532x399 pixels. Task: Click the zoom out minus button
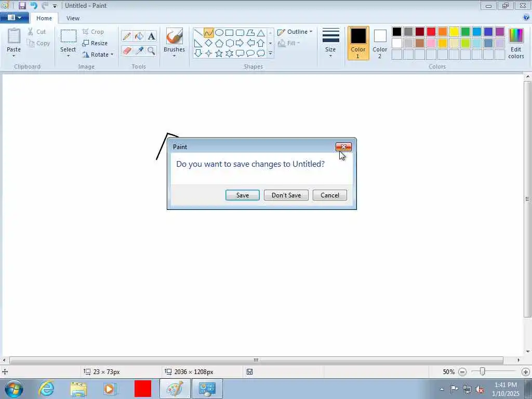[x=462, y=372]
